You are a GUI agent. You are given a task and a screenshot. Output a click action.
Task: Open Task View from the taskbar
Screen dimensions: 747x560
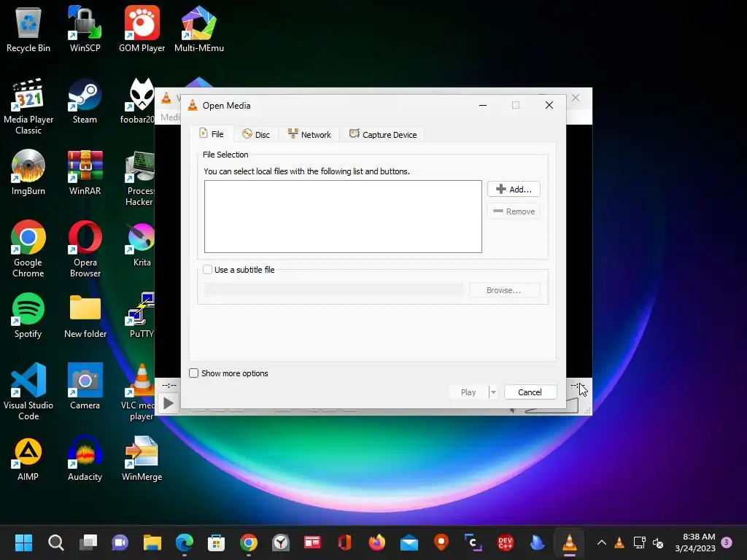coord(88,542)
